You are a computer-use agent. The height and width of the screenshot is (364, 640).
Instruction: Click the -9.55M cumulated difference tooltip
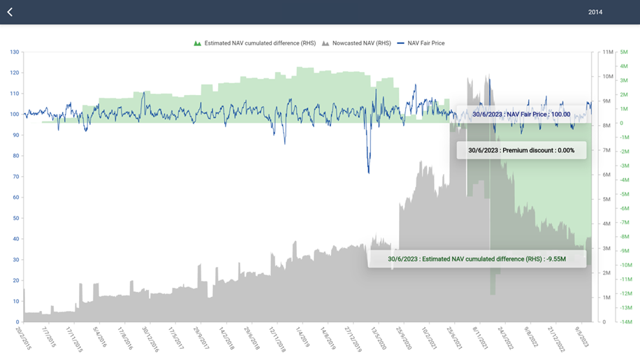477,259
